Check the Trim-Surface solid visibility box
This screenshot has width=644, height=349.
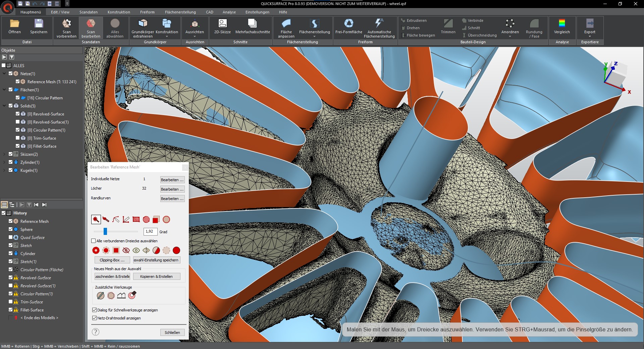tap(18, 138)
